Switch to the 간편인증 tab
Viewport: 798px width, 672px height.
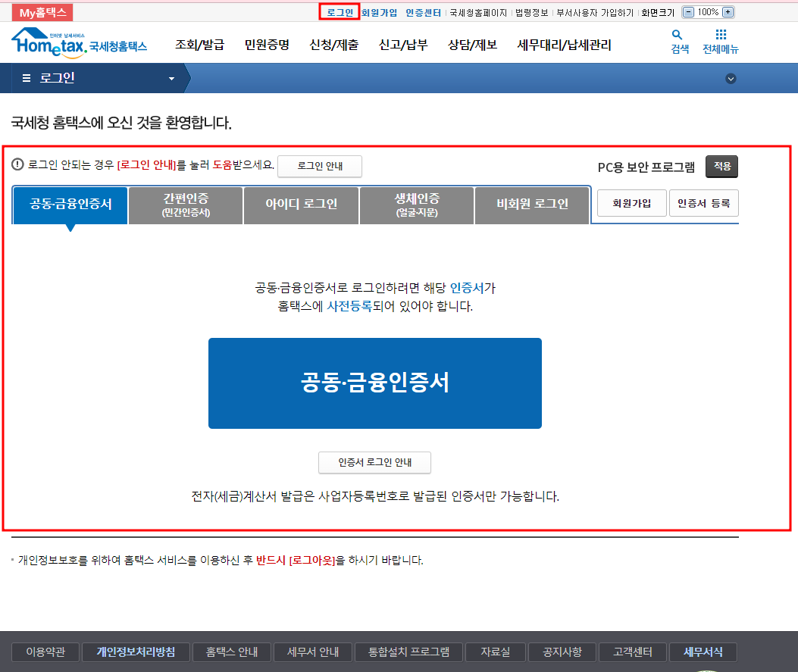click(x=185, y=205)
